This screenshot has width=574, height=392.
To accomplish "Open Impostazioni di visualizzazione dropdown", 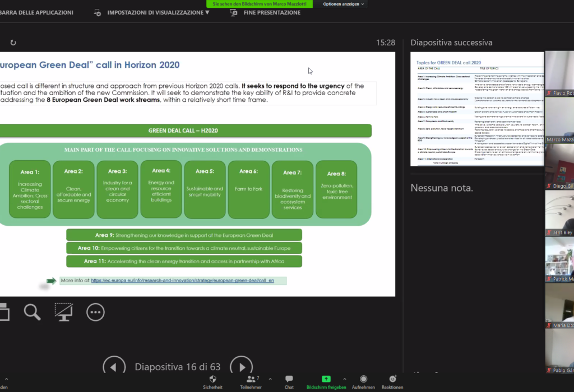I will tap(158, 12).
